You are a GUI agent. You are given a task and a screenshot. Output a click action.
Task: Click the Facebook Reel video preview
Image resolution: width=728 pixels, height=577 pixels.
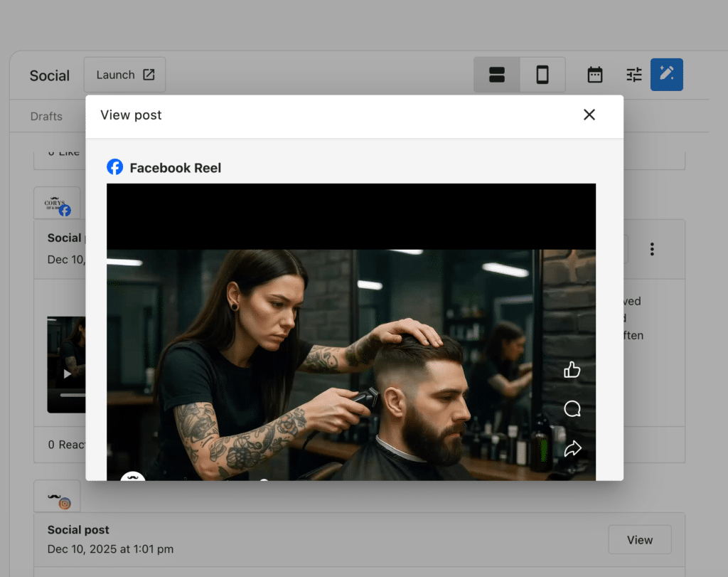tap(351, 332)
